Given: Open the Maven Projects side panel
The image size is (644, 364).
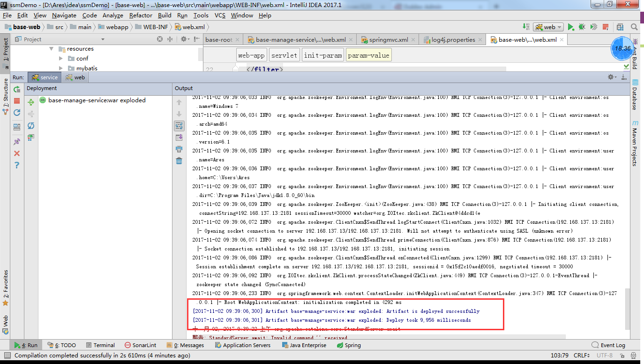Looking at the screenshot, I should tap(635, 143).
